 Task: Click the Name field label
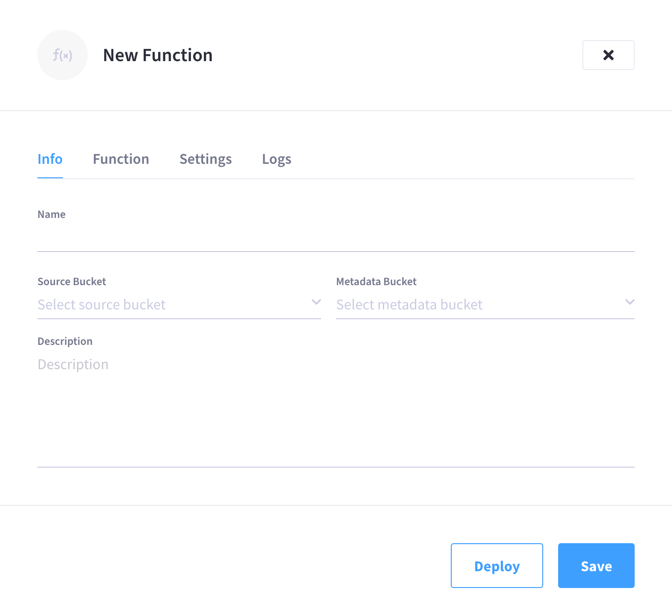pyautogui.click(x=51, y=214)
